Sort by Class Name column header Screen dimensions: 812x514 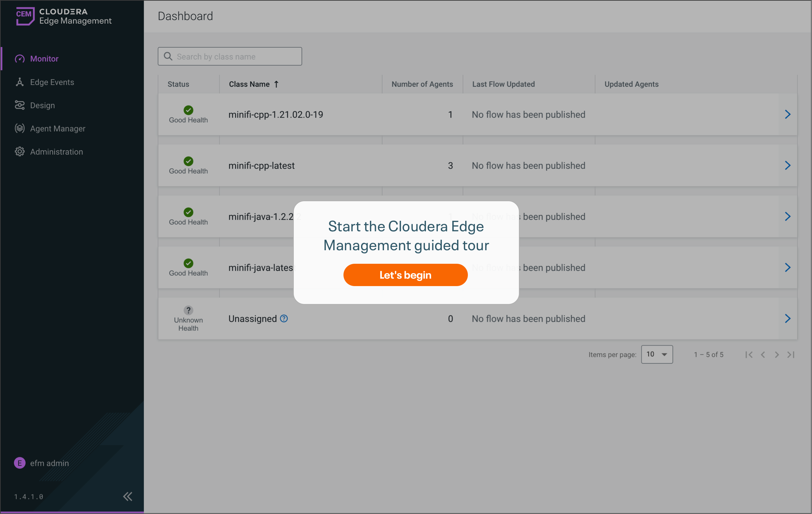[x=249, y=84]
